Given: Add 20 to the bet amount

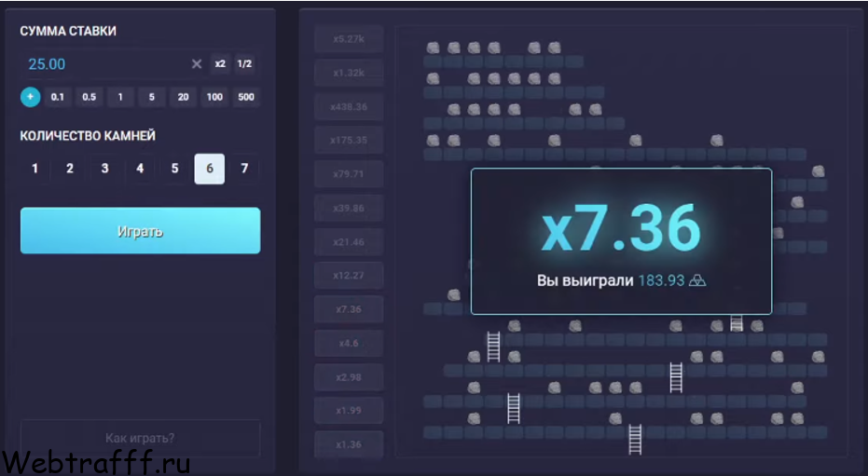Looking at the screenshot, I should (184, 97).
